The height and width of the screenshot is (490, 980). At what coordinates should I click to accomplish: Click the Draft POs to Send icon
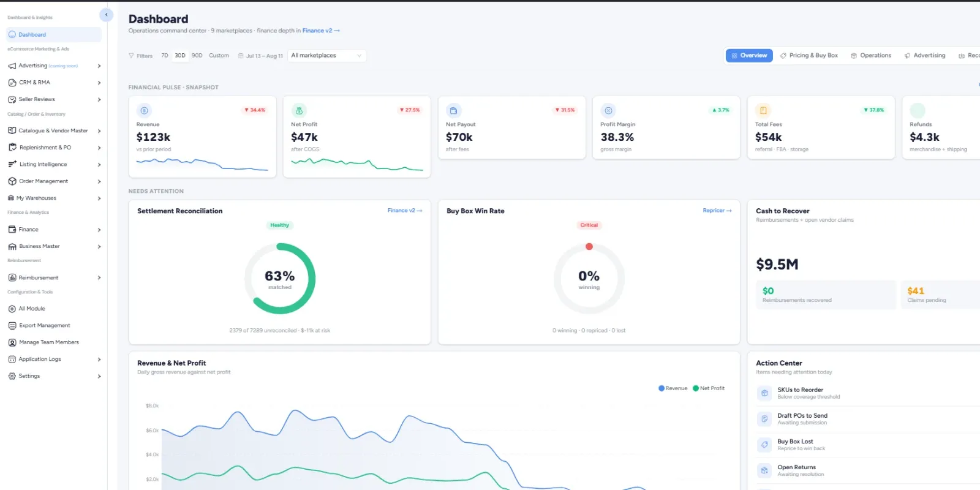pos(764,419)
